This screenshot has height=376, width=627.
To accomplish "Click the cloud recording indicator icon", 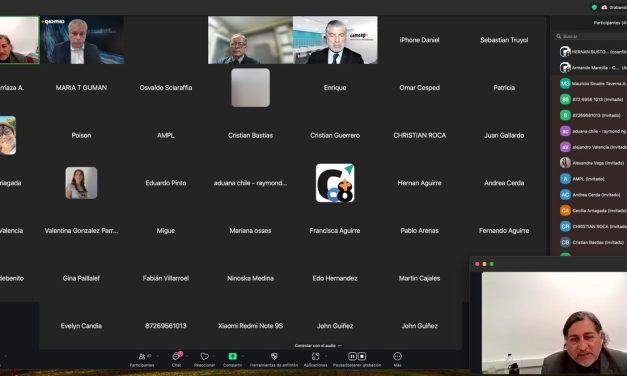I will pyautogui.click(x=604, y=7).
